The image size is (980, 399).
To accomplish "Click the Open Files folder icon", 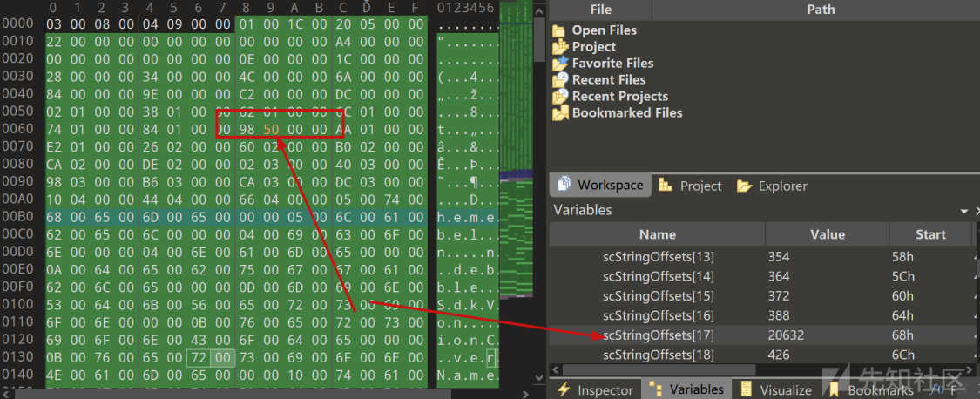I will pyautogui.click(x=559, y=30).
